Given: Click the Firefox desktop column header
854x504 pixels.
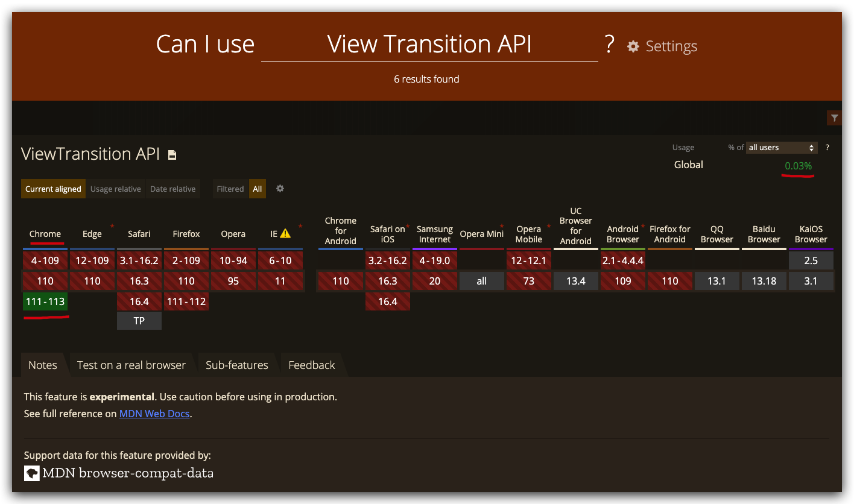Looking at the screenshot, I should pos(186,234).
